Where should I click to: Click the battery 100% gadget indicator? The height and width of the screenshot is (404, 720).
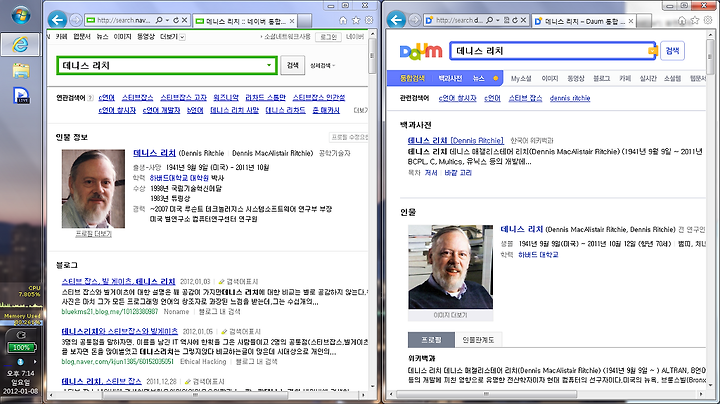[21, 348]
